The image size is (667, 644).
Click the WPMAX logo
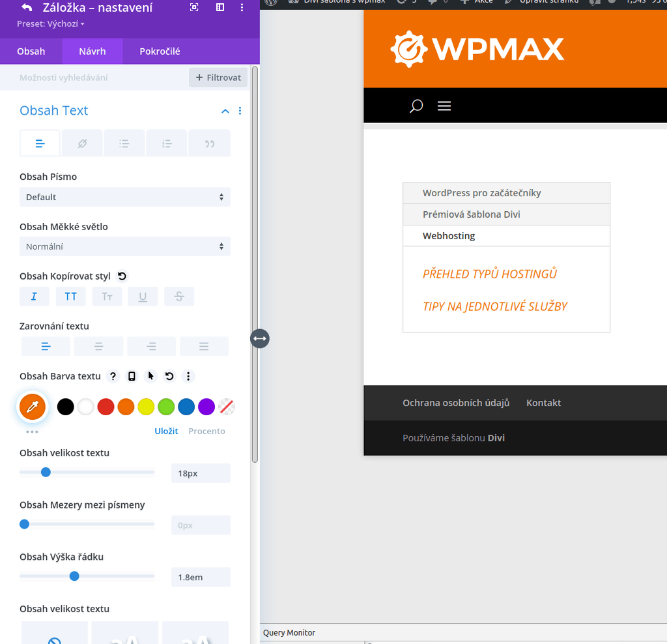tap(477, 49)
